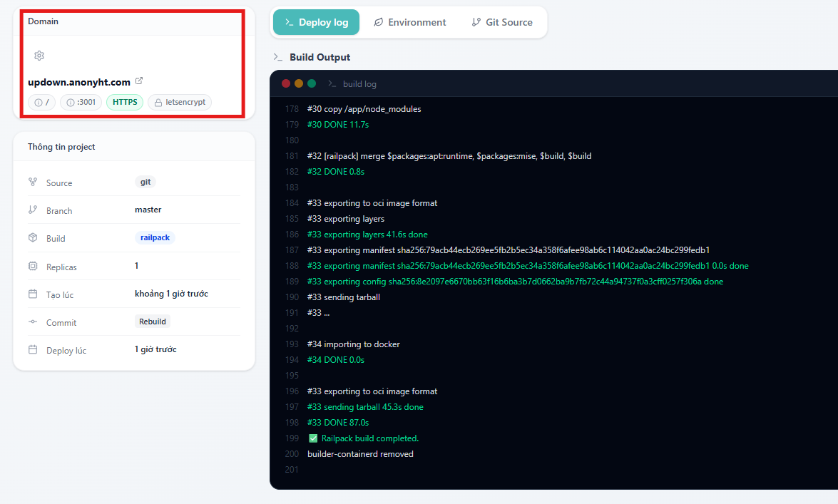This screenshot has height=504, width=838.
Task: Click log line '#33 exporting layers 41.6s done'
Action: pyautogui.click(x=367, y=235)
